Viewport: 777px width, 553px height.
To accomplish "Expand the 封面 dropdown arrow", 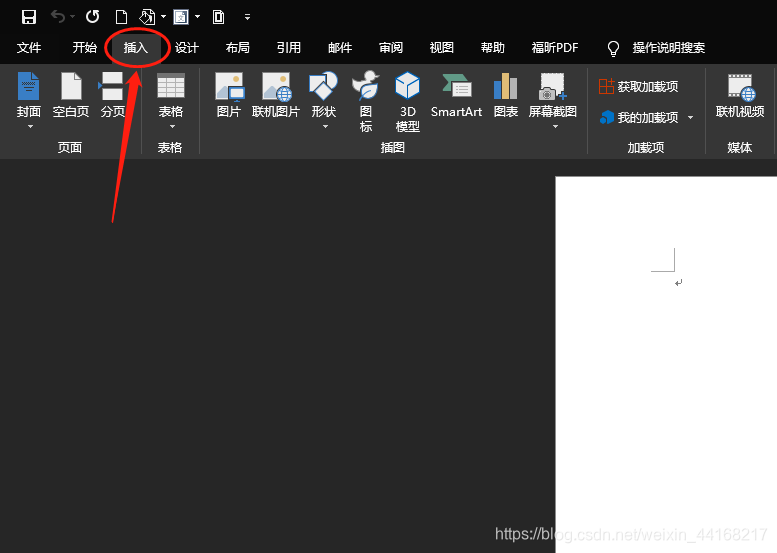I will click(x=30, y=127).
